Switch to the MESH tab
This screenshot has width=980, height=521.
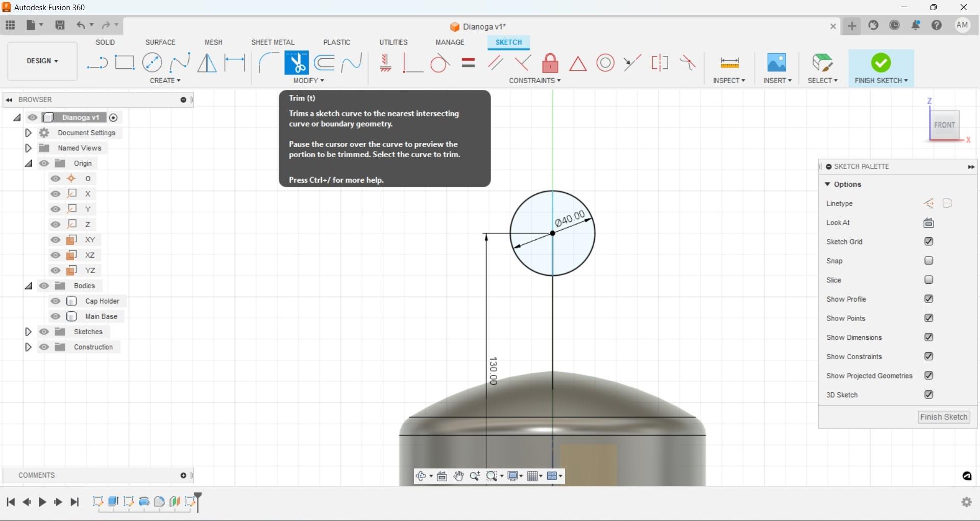click(x=213, y=42)
